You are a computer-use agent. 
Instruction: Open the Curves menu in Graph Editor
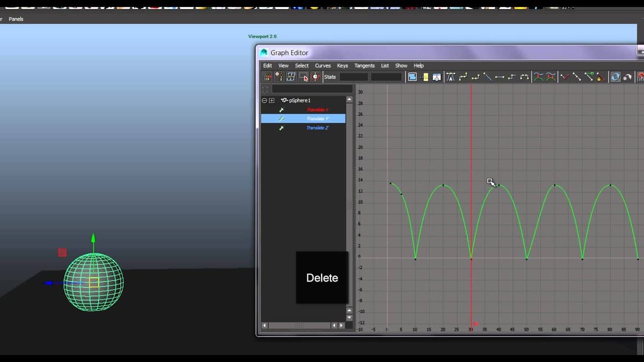point(323,65)
